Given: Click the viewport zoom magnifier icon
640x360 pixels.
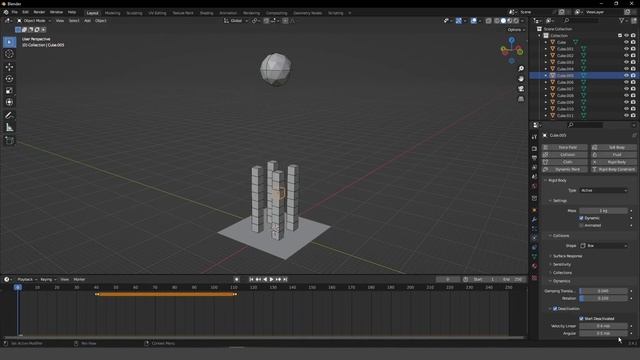Looking at the screenshot, I should [x=521, y=69].
